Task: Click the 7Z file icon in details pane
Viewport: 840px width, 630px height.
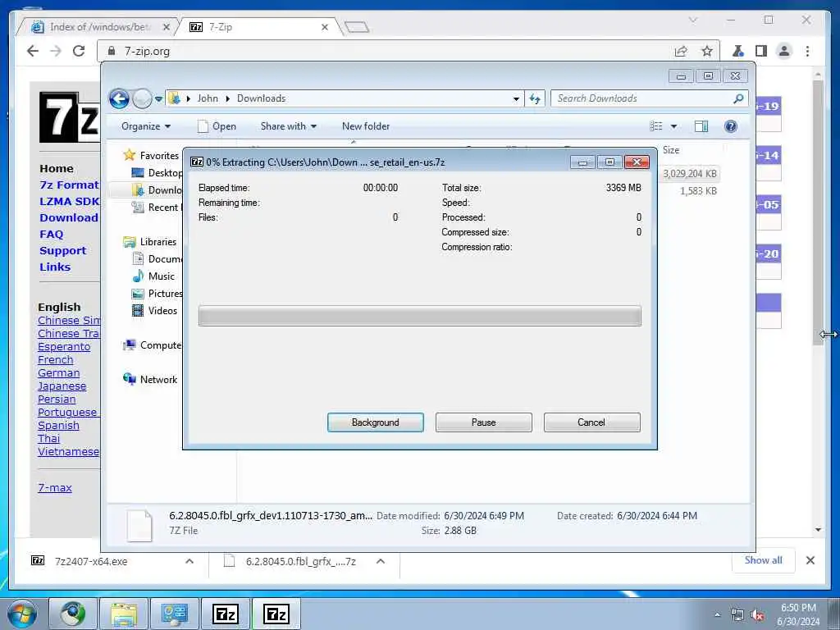Action: [x=139, y=525]
